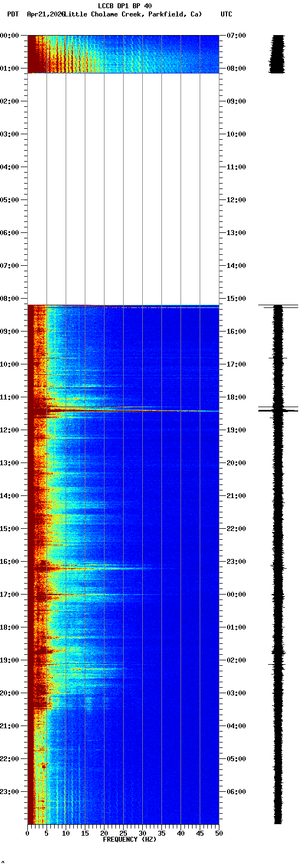
Task: Select the 18:00 label on PDT axis
Action: 10,627
